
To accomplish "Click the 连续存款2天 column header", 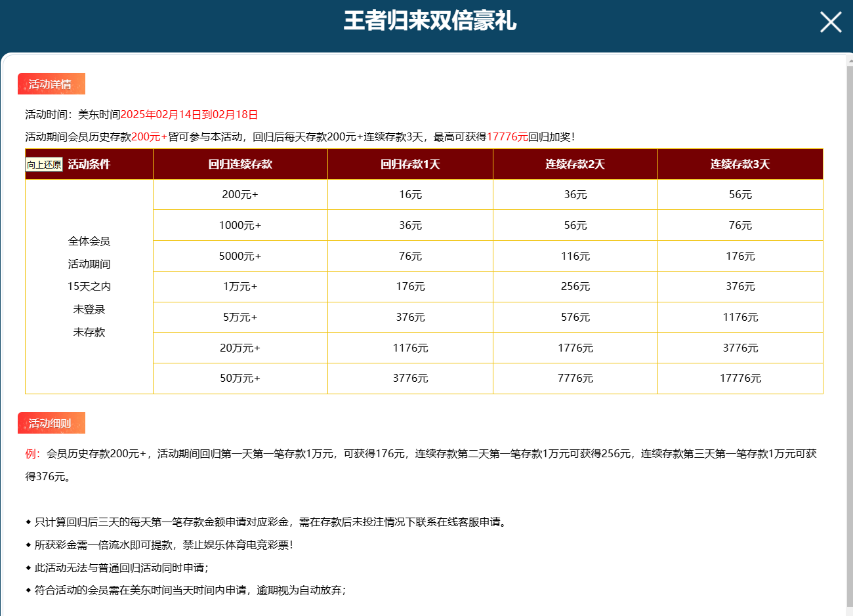I will point(575,164).
